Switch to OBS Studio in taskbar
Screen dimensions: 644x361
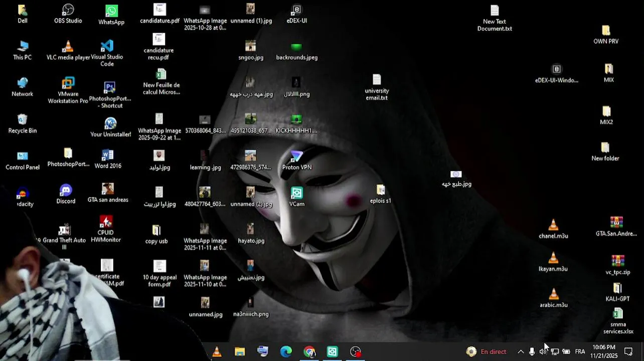click(x=356, y=351)
